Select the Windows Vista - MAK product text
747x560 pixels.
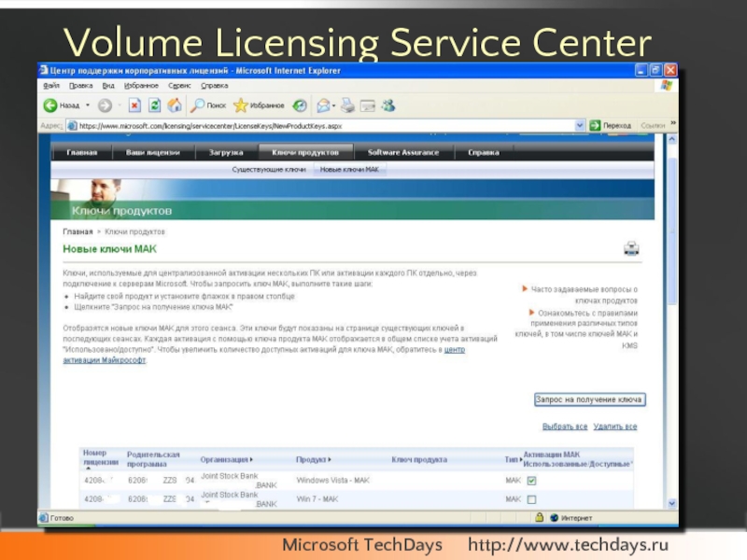332,481
